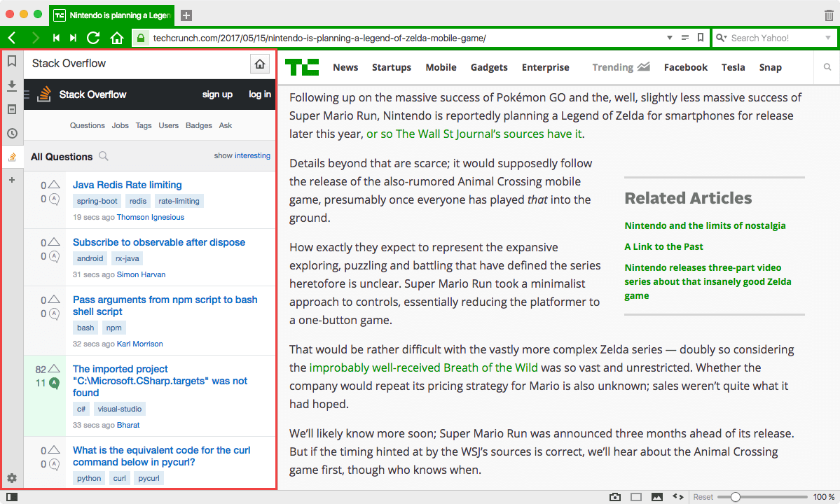This screenshot has width=840, height=504.
Task: Expand the address bar history dropdown
Action: click(x=670, y=38)
